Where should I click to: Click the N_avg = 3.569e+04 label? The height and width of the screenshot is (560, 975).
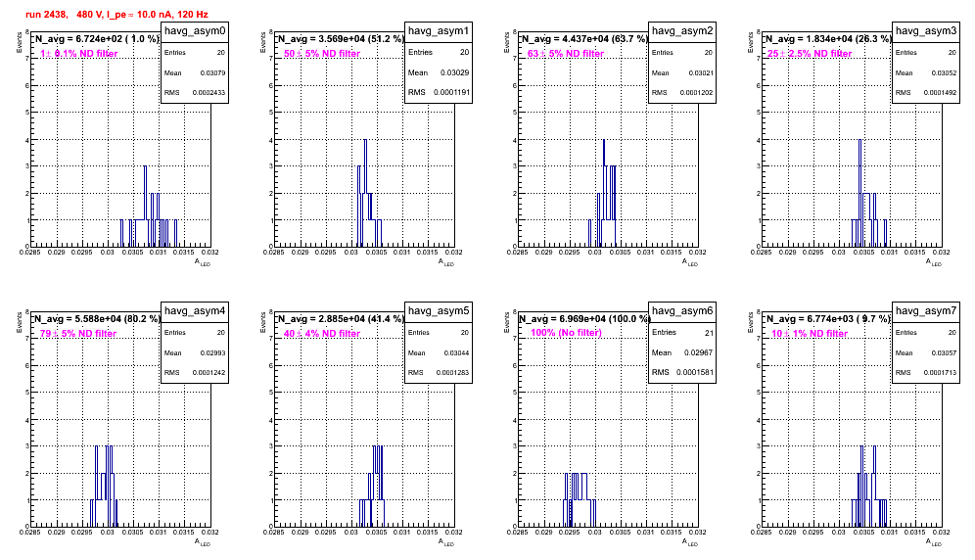click(340, 39)
